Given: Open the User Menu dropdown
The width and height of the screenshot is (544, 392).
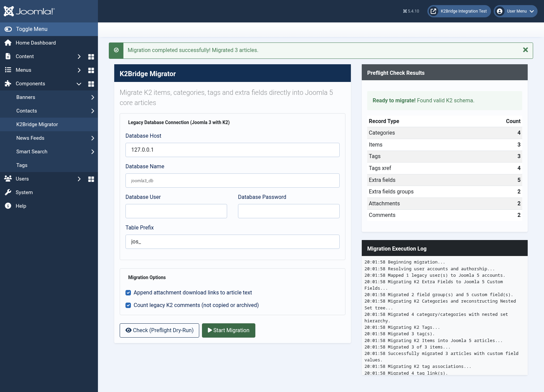Looking at the screenshot, I should click(x=515, y=11).
